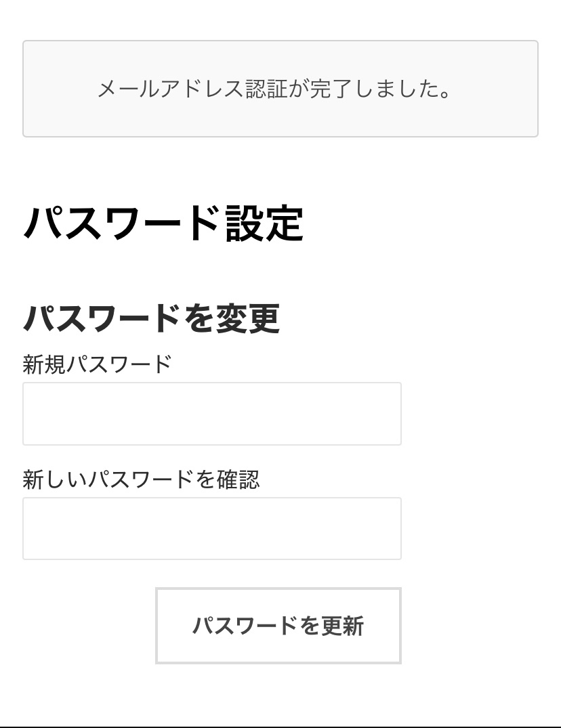Screen dimensions: 561x728
Task: Activate the second password entry box
Action: (x=212, y=528)
